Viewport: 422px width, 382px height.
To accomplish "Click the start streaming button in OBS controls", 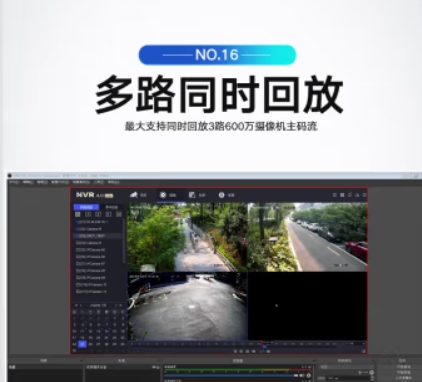I will tap(403, 367).
